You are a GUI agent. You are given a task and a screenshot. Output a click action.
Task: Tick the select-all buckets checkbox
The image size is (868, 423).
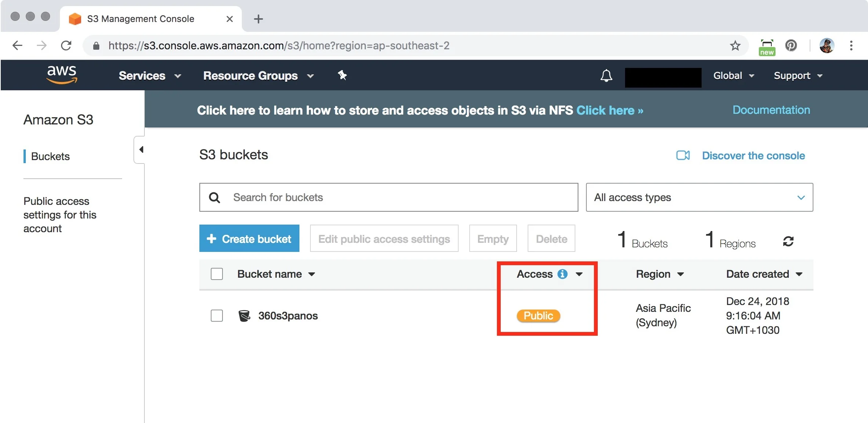tap(217, 274)
